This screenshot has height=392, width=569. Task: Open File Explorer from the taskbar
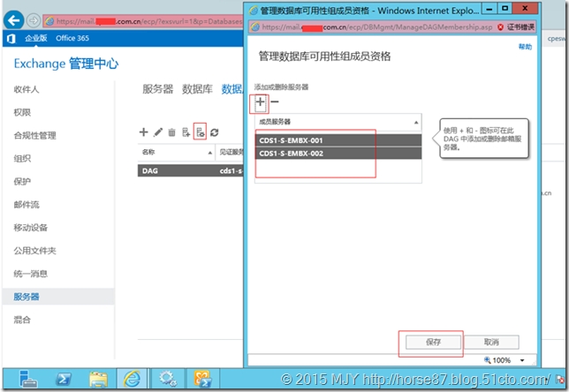[x=98, y=379]
